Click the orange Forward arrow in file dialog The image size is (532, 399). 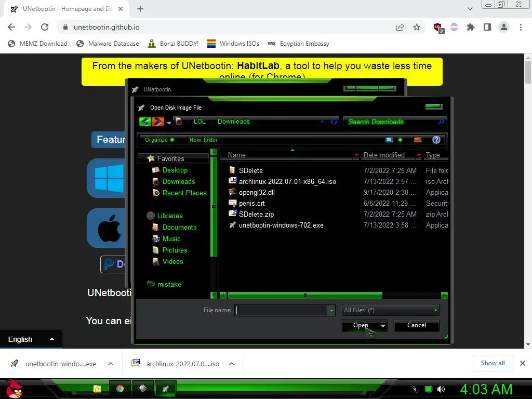pyautogui.click(x=158, y=122)
